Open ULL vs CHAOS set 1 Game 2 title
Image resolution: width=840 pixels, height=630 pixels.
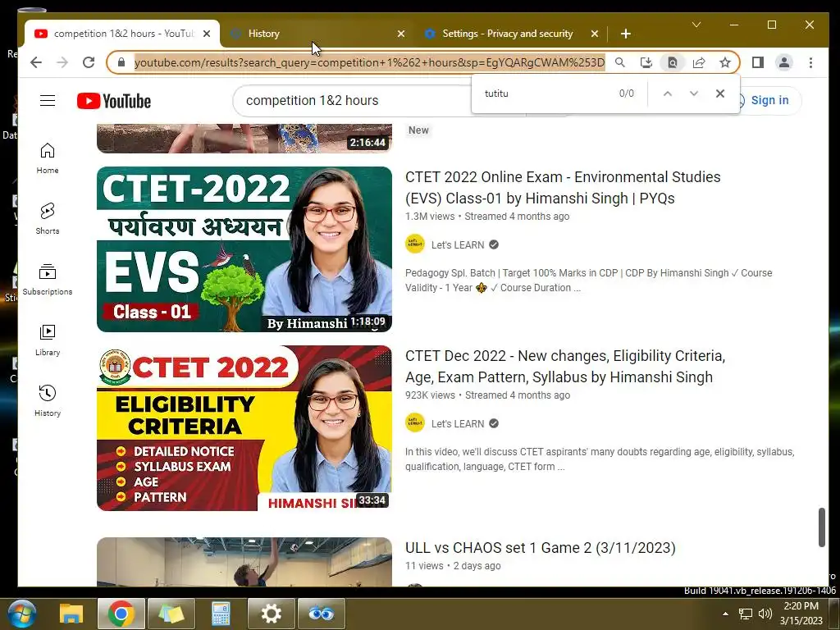[541, 548]
